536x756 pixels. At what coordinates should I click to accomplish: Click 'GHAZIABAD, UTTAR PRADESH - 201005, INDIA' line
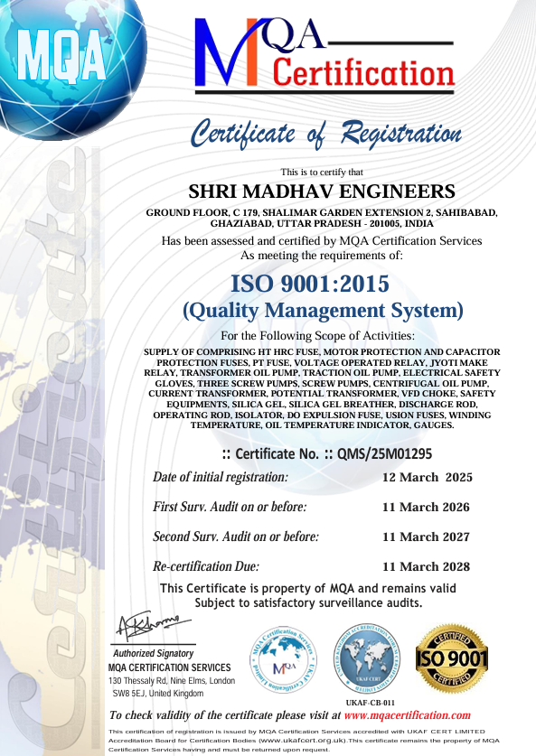tap(322, 223)
